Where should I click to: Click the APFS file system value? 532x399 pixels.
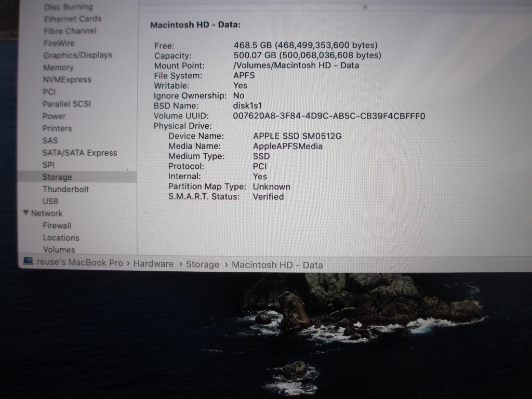(x=244, y=75)
